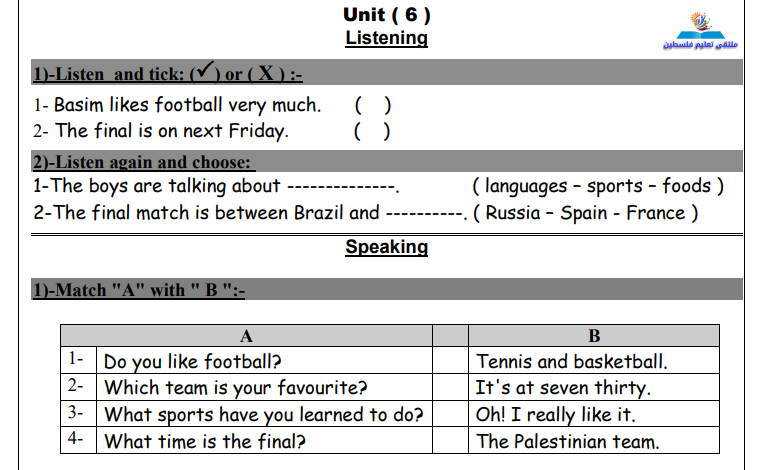This screenshot has height=470, width=764.
Task: Click 'Match A with B' section header
Action: pyautogui.click(x=139, y=290)
